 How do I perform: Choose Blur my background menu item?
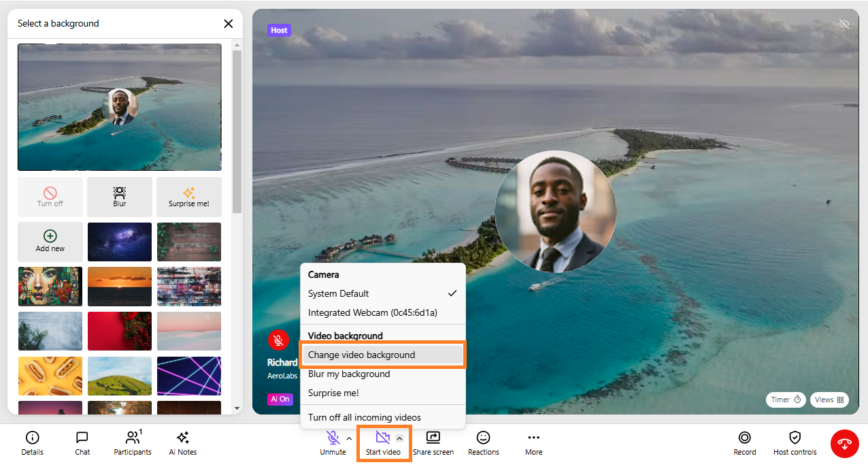(382, 374)
